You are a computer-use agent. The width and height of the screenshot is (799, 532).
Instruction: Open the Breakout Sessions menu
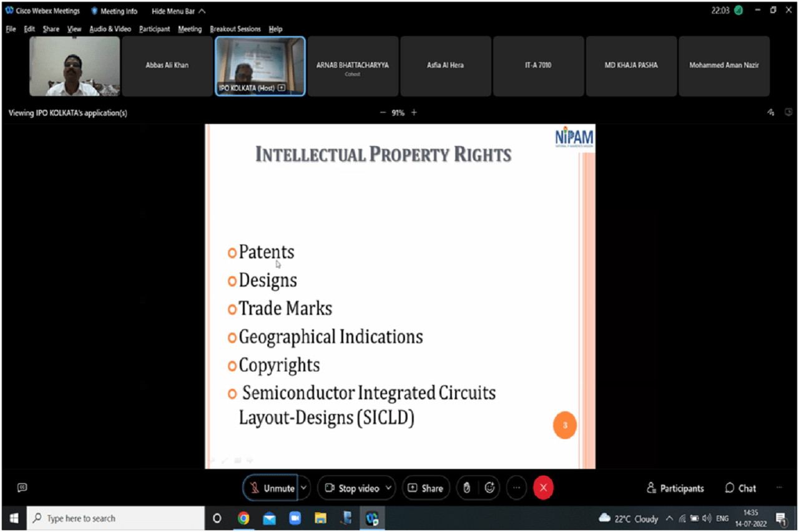coord(235,29)
